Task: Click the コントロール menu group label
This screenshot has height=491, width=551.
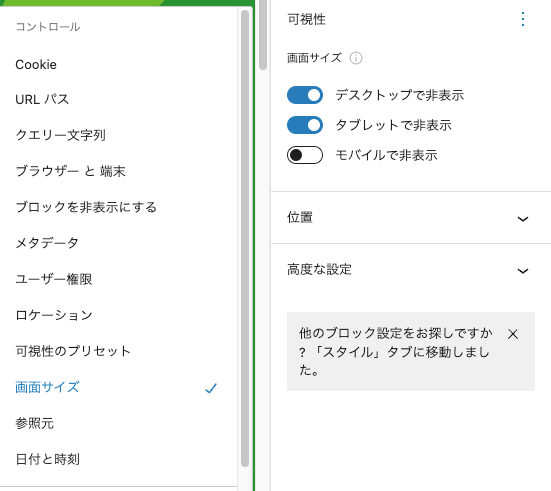Action: point(48,27)
